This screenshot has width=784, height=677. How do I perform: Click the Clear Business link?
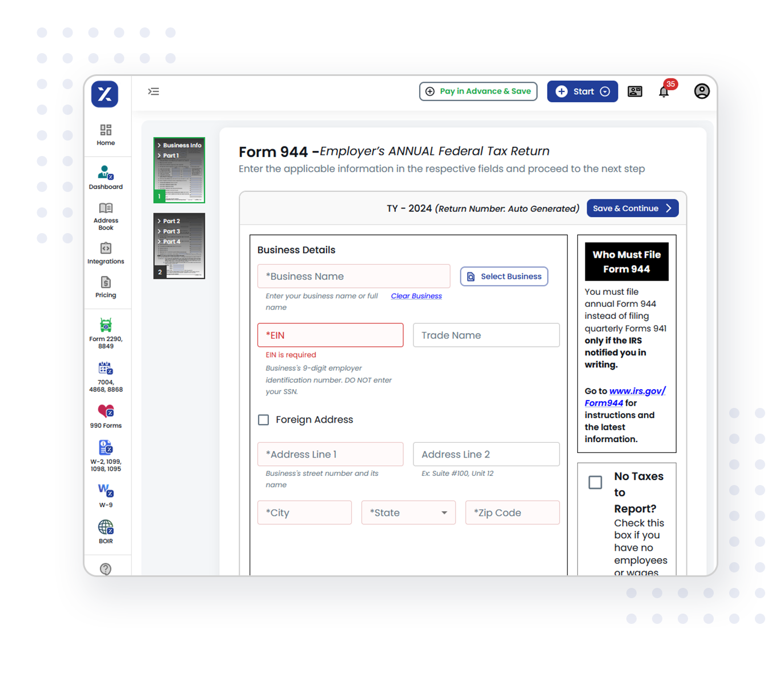pyautogui.click(x=416, y=295)
